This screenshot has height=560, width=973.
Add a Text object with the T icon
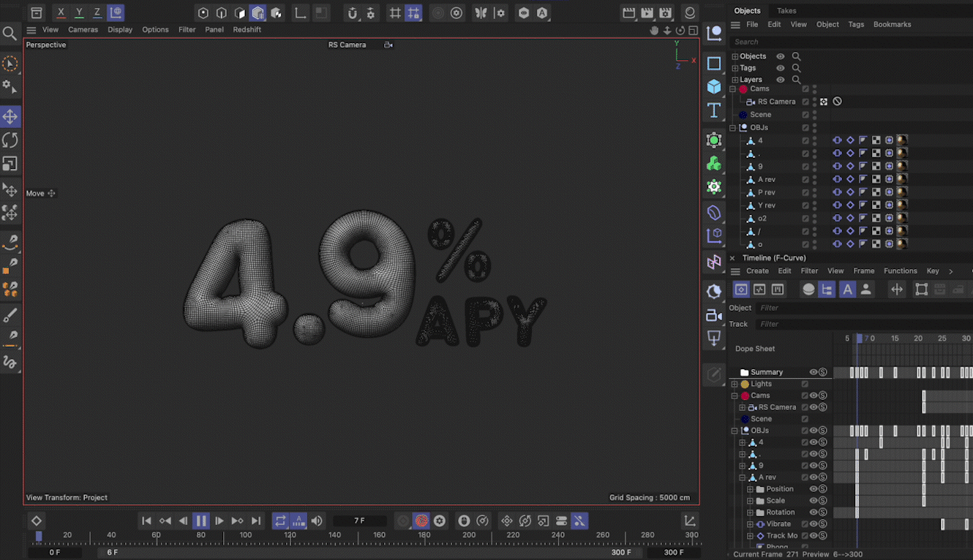pos(714,110)
